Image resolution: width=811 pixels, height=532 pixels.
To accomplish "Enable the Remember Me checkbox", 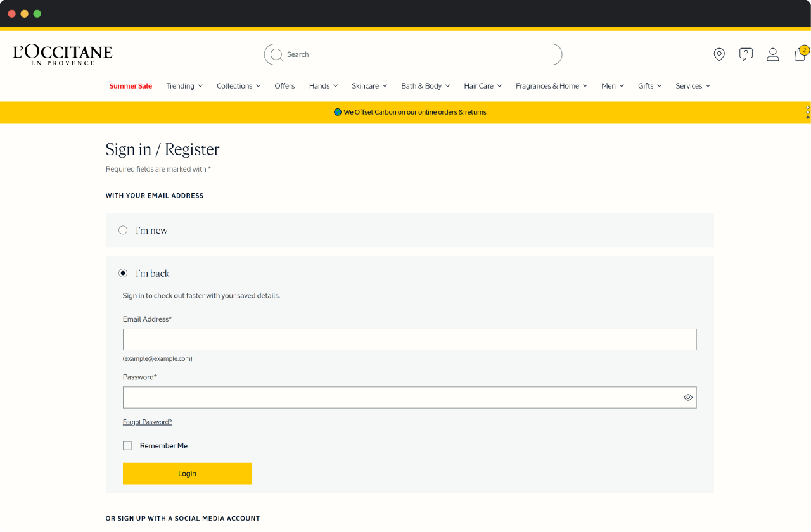I will click(x=127, y=445).
